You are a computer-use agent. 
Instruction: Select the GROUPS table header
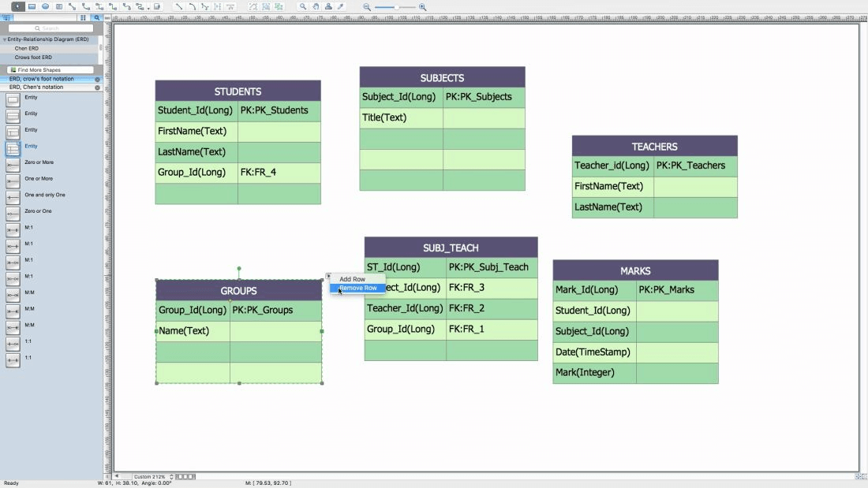pyautogui.click(x=238, y=290)
